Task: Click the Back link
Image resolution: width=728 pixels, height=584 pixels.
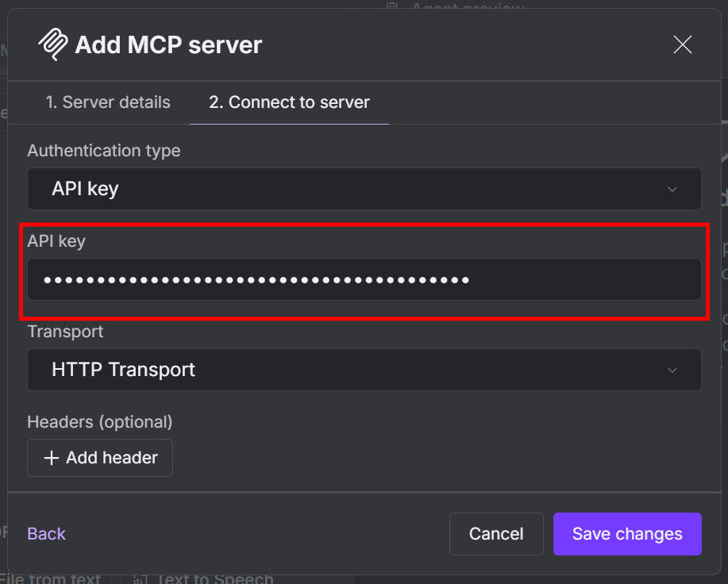Action: coord(45,534)
